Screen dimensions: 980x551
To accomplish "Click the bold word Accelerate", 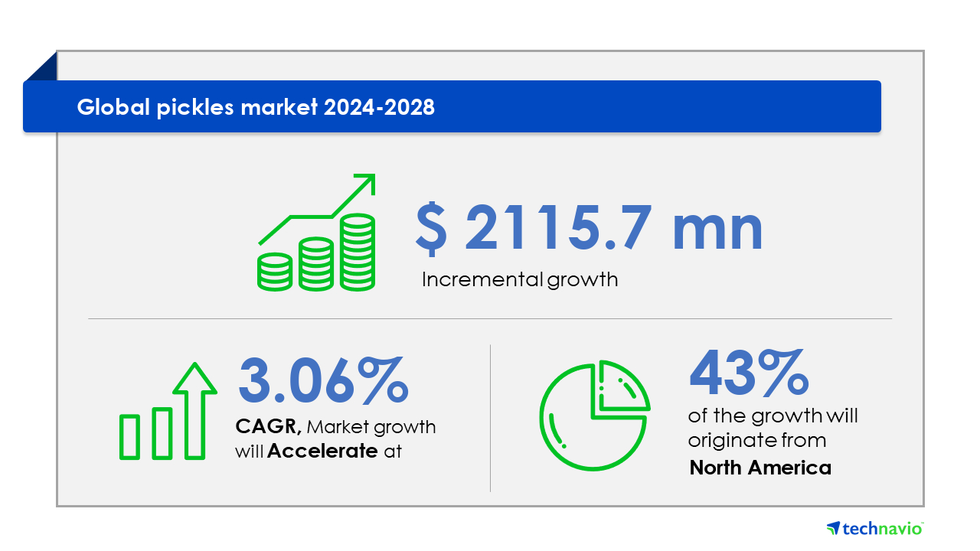I will click(322, 451).
